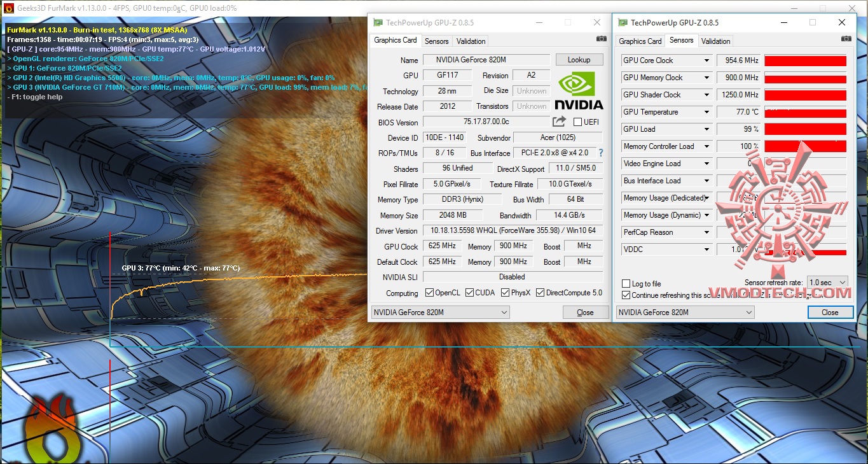This screenshot has height=464, width=868.
Task: Select the Graphics Card tab in the Graphics Card window
Action: click(396, 40)
